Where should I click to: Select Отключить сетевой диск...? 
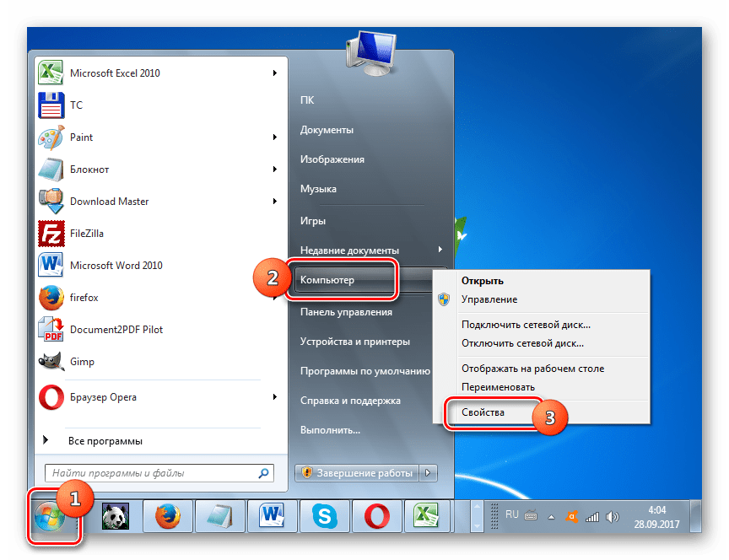522,343
